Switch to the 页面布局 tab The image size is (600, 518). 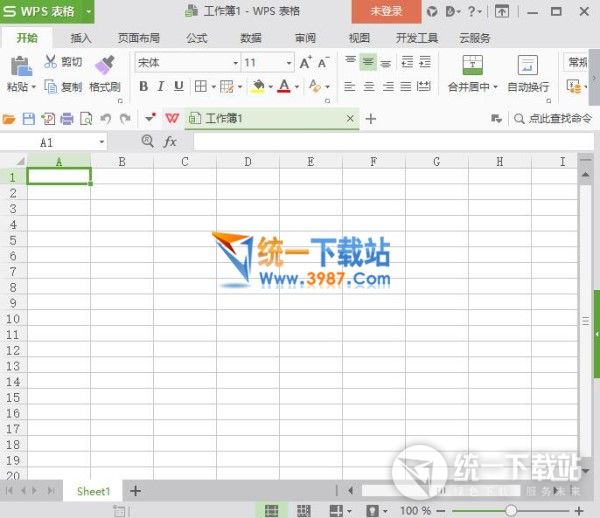(x=139, y=38)
